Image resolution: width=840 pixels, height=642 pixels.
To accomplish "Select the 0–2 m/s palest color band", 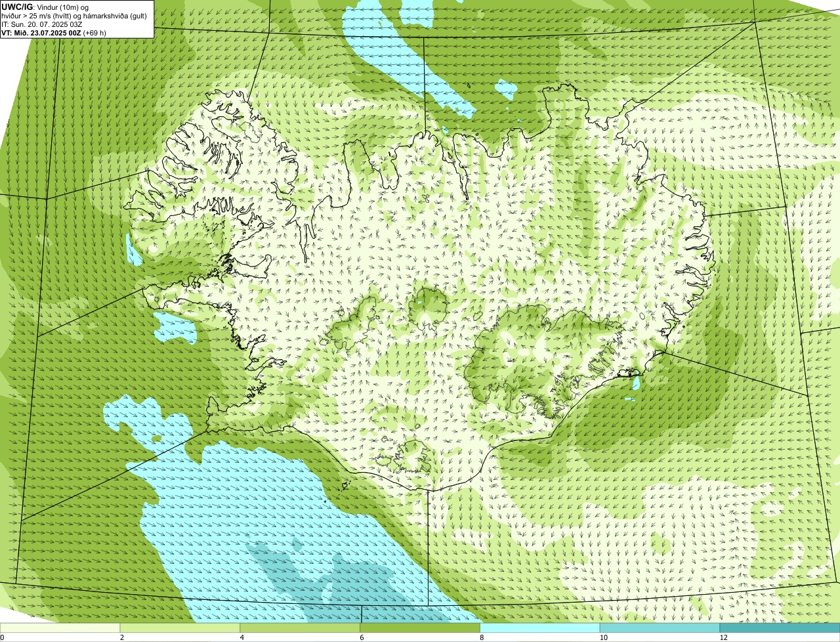I will pyautogui.click(x=60, y=628).
